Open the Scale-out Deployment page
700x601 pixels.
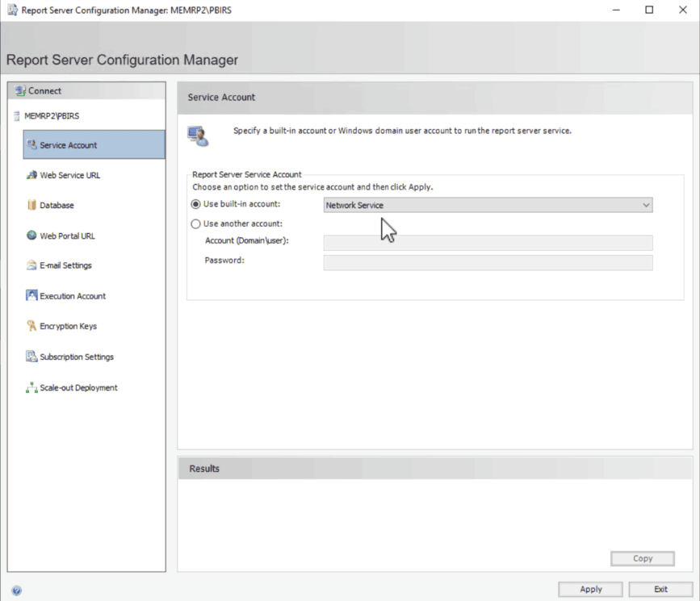pos(78,388)
